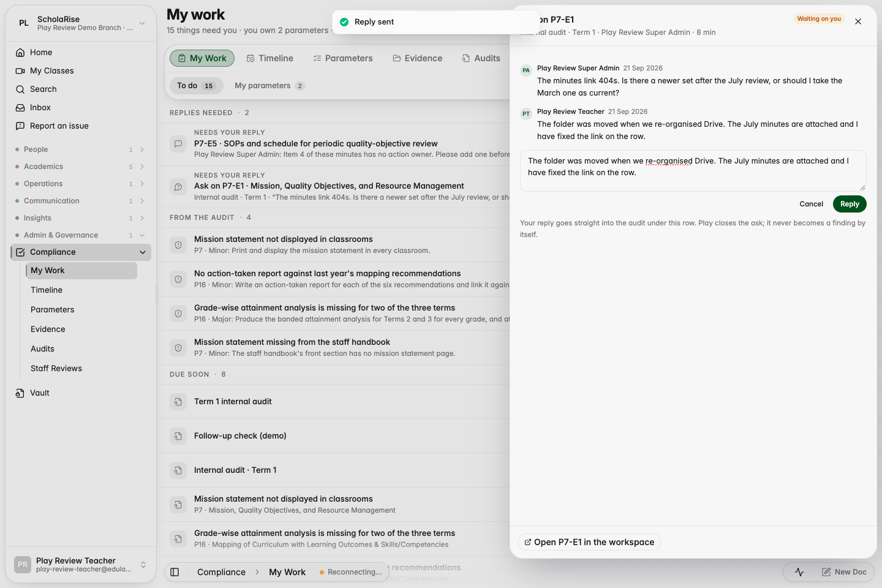Click the Report an issue icon
Image resolution: width=882 pixels, height=588 pixels.
click(20, 126)
